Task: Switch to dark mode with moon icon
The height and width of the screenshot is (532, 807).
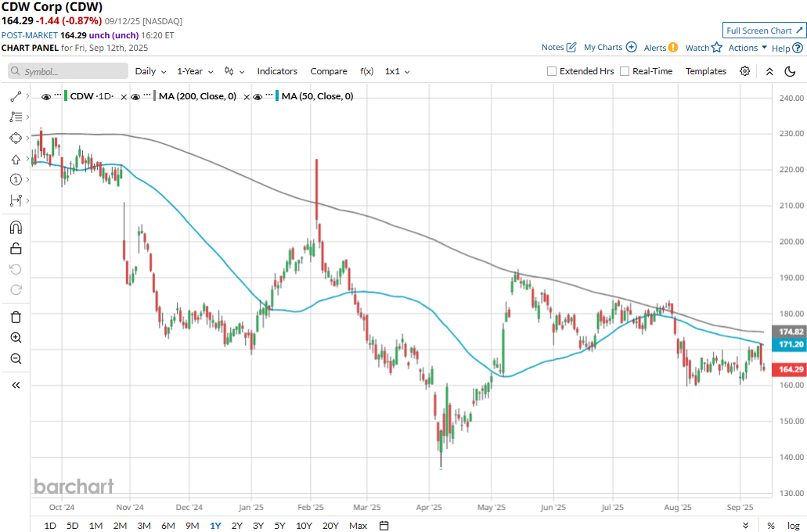Action: [790, 71]
